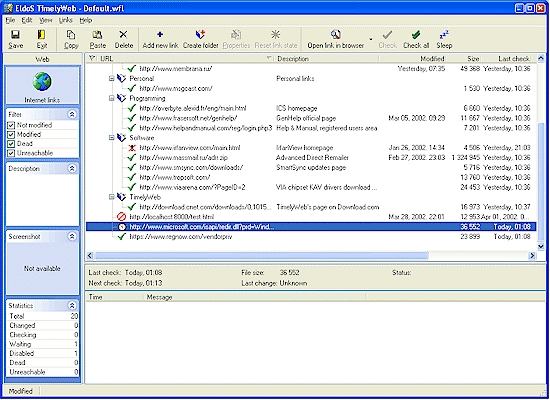Select the www.viaarena.com link row

[311, 187]
